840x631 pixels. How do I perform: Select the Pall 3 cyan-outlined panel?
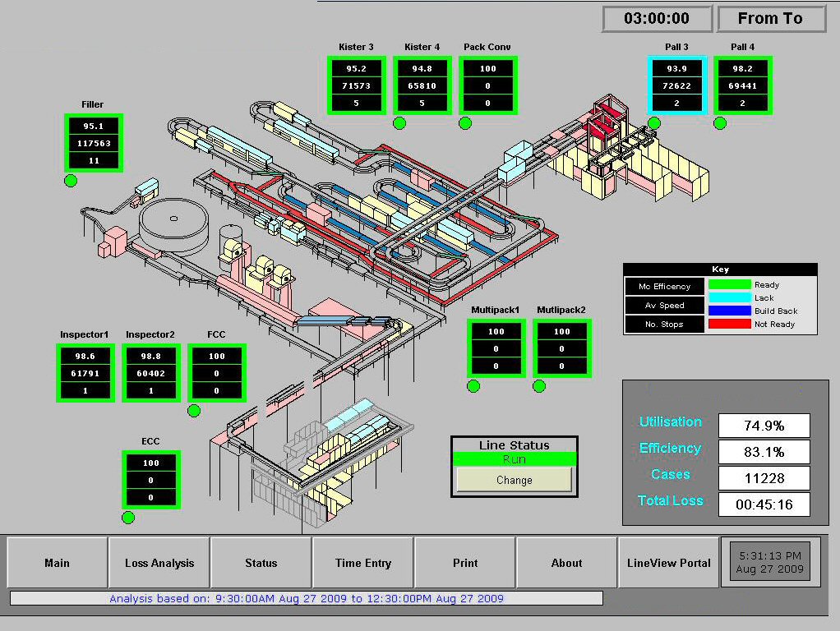677,85
